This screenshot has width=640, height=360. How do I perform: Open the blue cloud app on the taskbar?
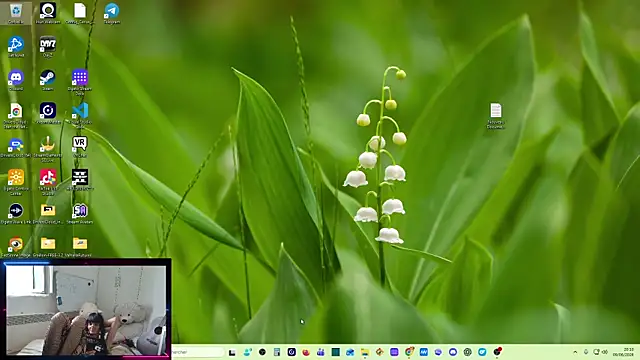click(x=350, y=352)
